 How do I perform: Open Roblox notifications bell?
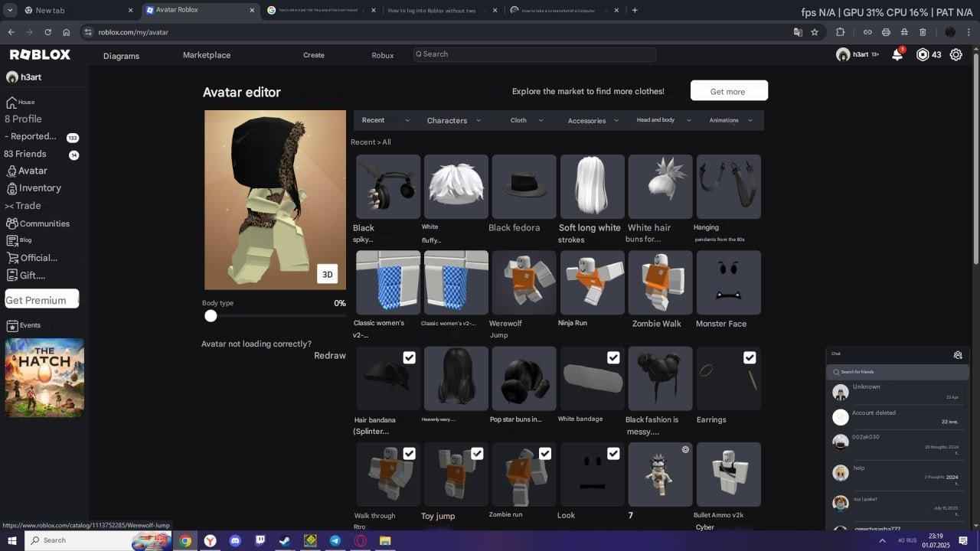(x=896, y=54)
